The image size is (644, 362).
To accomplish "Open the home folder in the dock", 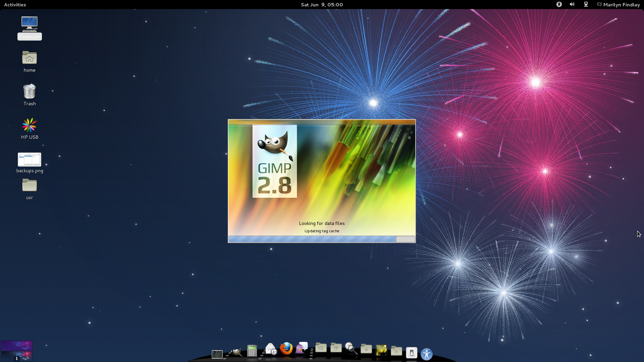I will pos(321,348).
